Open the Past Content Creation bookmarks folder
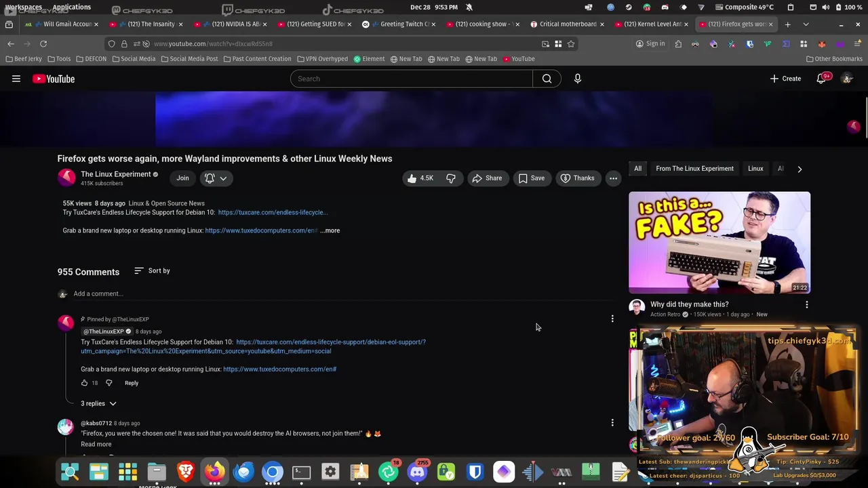 click(257, 59)
